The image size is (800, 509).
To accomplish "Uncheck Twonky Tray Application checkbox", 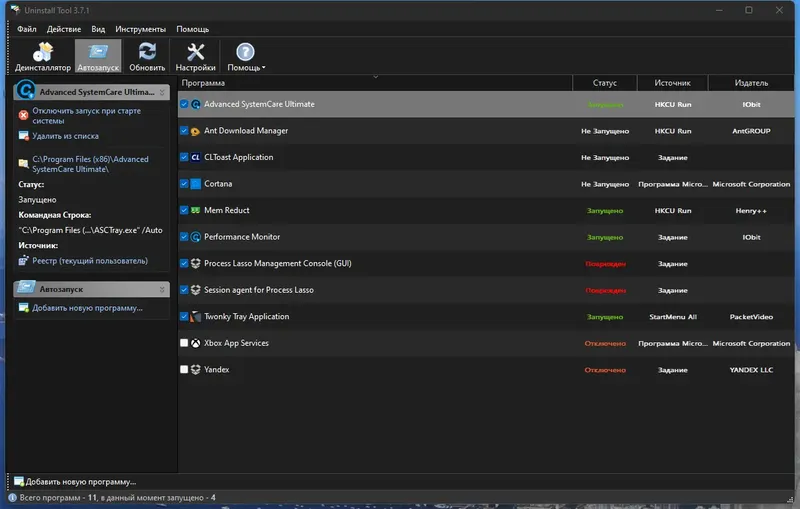I will coord(184,316).
